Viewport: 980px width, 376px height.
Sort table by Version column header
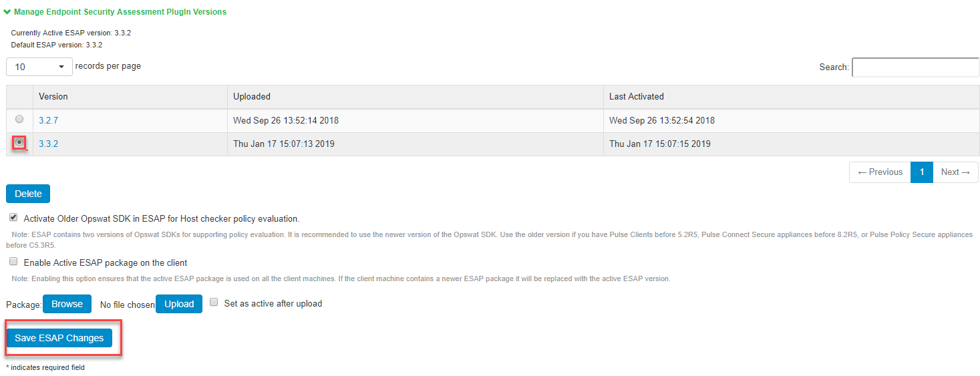pyautogui.click(x=53, y=97)
